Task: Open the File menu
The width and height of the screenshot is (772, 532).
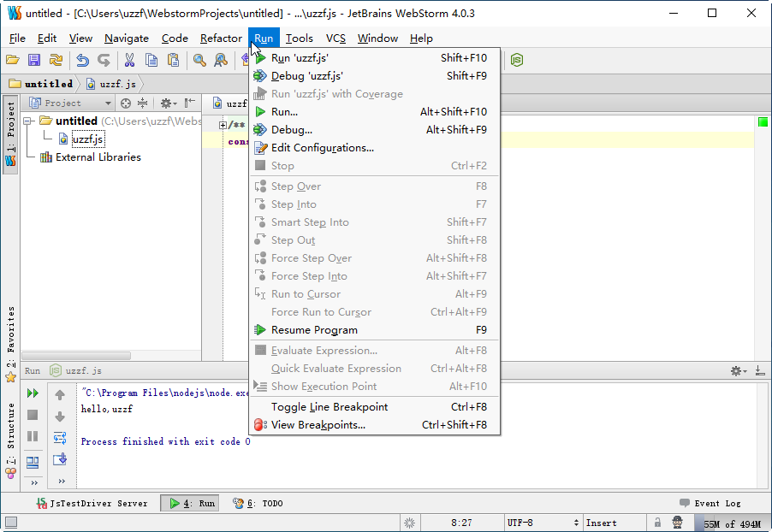Action: (x=17, y=38)
